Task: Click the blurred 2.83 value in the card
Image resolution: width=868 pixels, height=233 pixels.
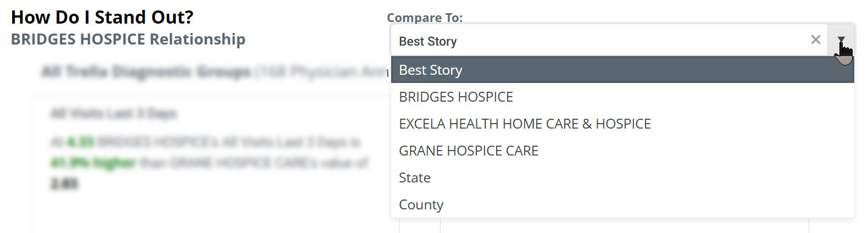Action: 64,184
